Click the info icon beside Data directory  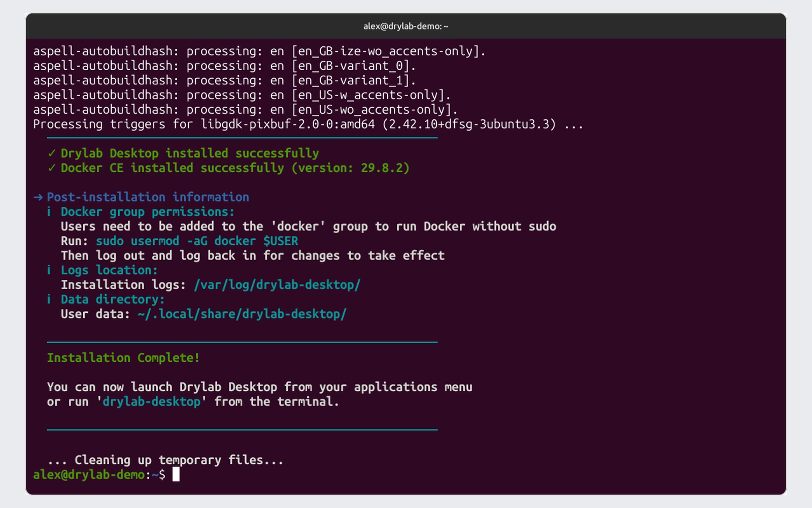tap(49, 300)
